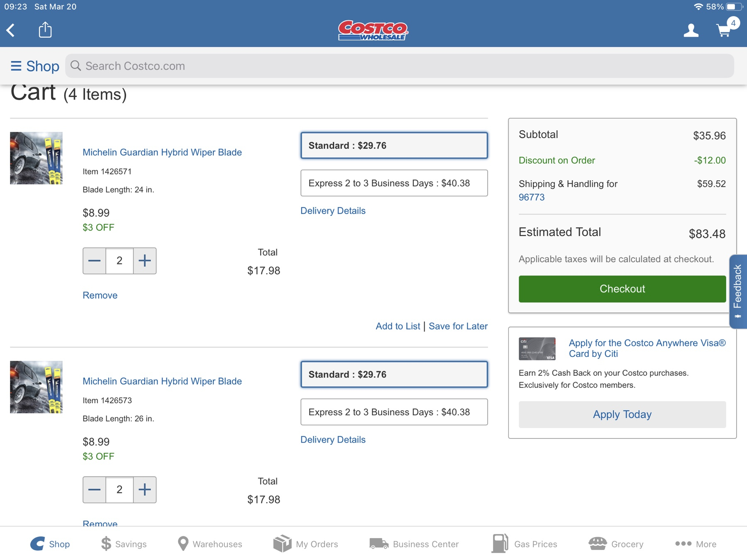Open Costco Anywhere Visa Card link

click(647, 348)
